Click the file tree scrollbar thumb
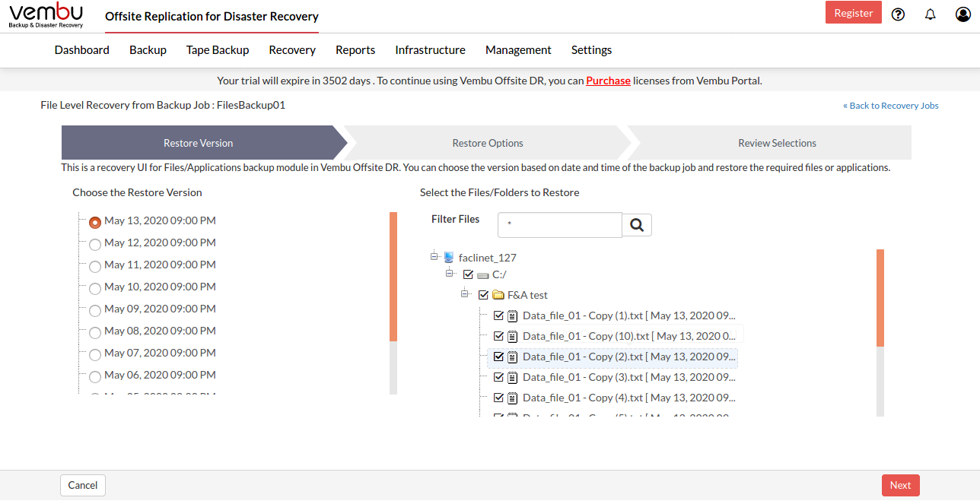The image size is (980, 504). click(880, 298)
